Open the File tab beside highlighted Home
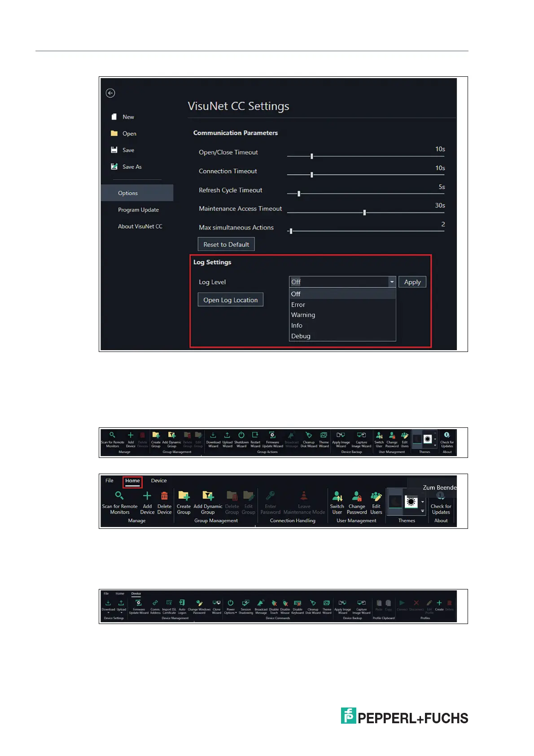This screenshot has width=534, height=756. (x=109, y=480)
